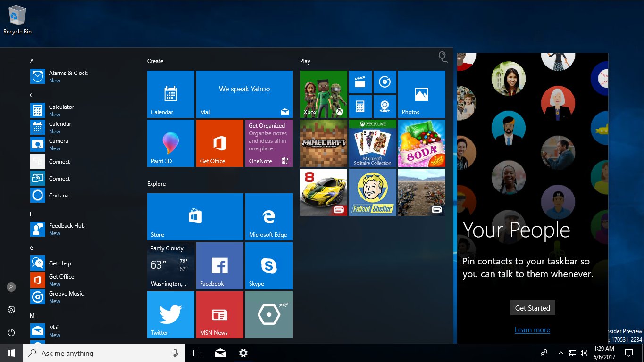
Task: Open Settings from the Start menu left rail
Action: [x=11, y=310]
